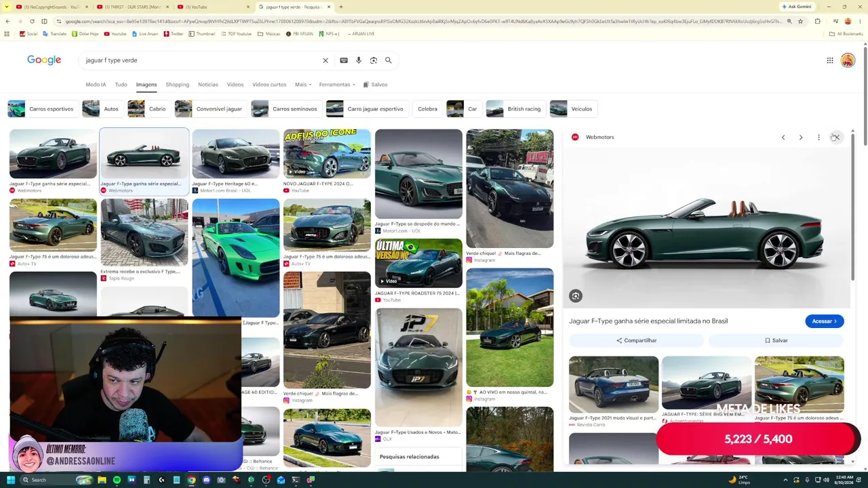Open the Jaguar F-Type 2021 related image
The width and height of the screenshot is (868, 488).
(614, 384)
